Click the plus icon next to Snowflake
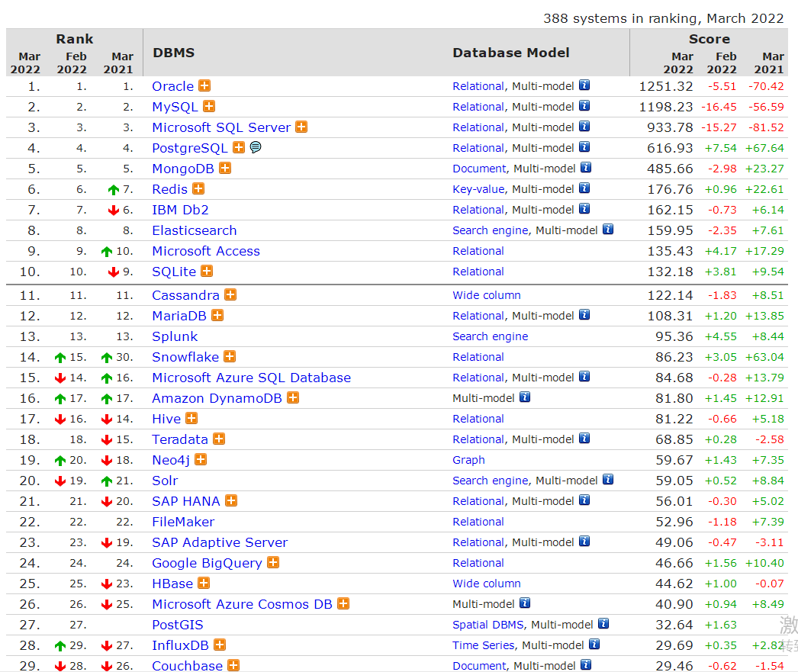 click(230, 357)
